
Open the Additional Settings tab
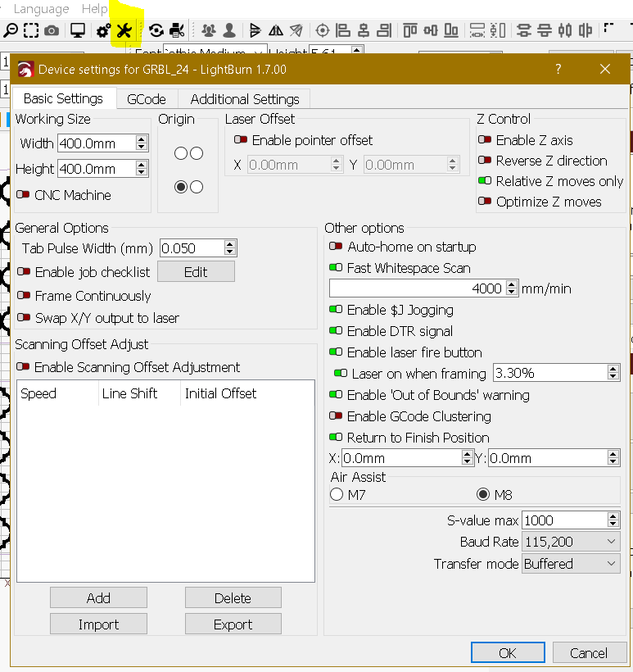[x=245, y=99]
